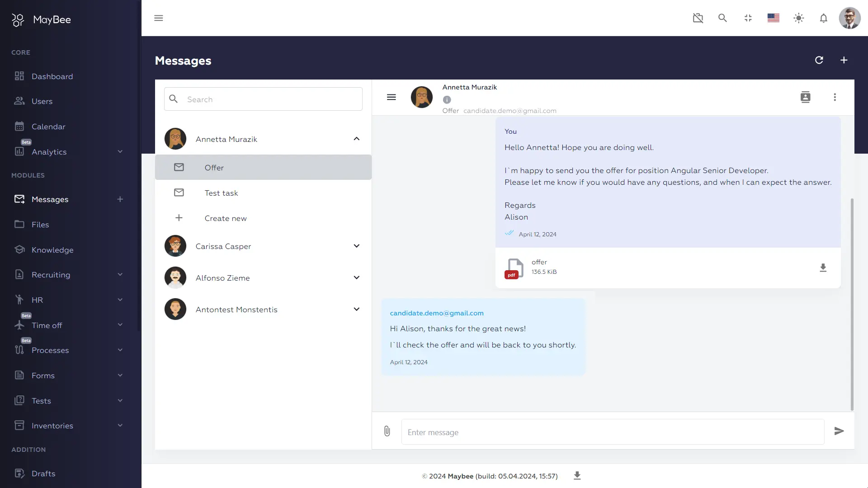Open the three-dot chat options menu
Image resolution: width=868 pixels, height=488 pixels.
tap(835, 97)
